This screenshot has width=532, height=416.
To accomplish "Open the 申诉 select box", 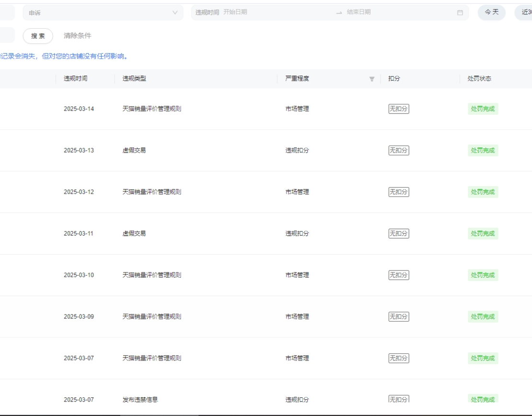I will click(x=101, y=12).
